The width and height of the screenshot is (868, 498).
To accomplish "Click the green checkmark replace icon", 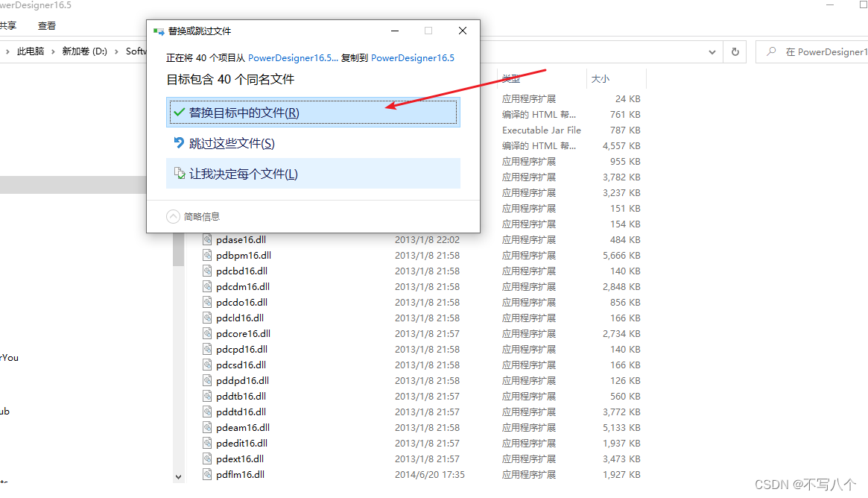I will (180, 112).
